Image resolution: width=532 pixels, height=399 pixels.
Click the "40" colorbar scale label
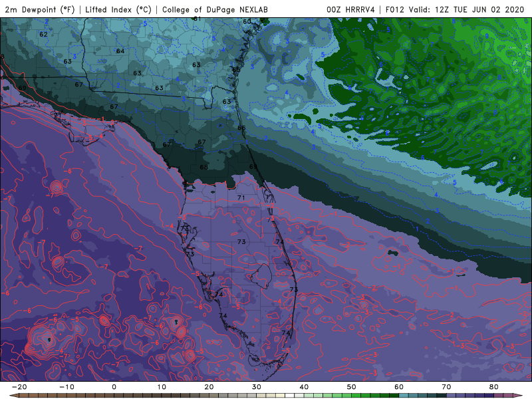click(x=304, y=387)
